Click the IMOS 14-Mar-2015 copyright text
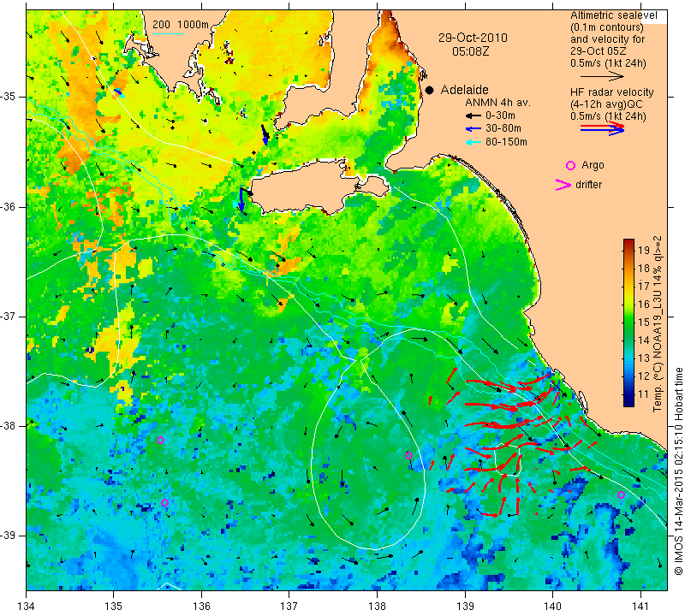This screenshot has width=685, height=616. coord(678,471)
